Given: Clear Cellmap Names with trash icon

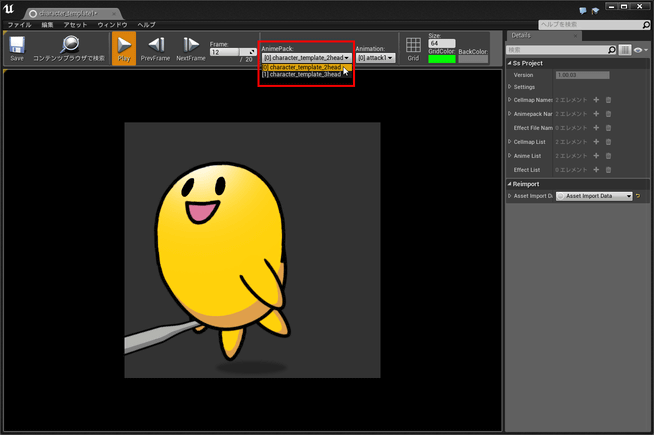Looking at the screenshot, I should pyautogui.click(x=609, y=100).
